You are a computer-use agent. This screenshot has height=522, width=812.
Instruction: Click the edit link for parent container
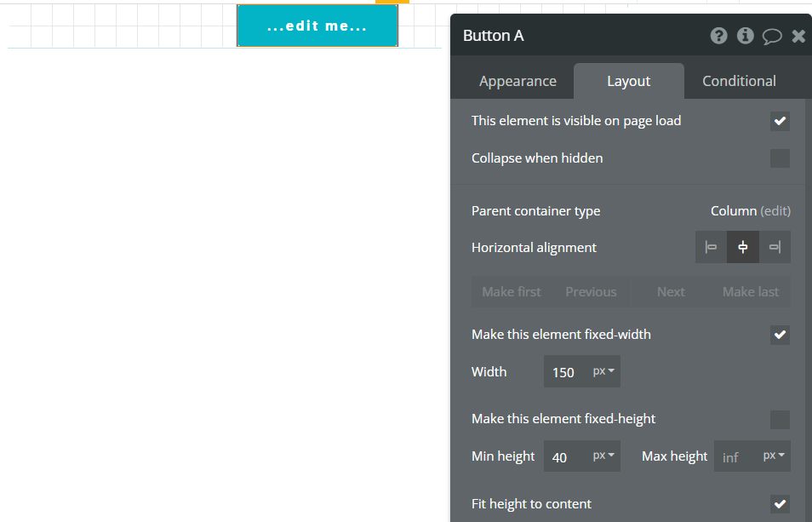tap(775, 211)
